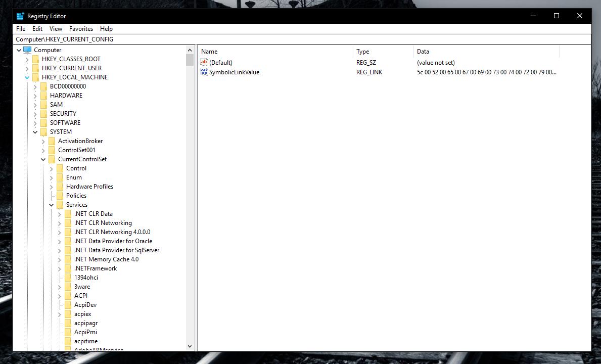Expand the HKEY_CLASSES_ROOT key

point(27,59)
